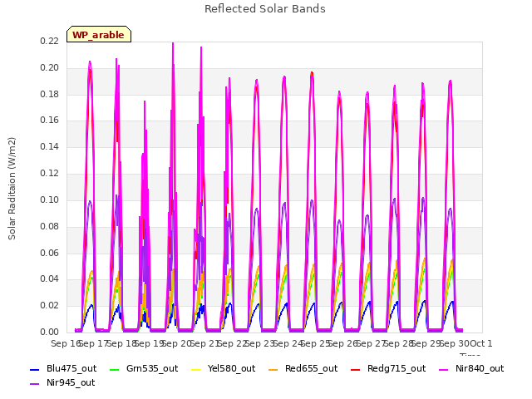Click the 0.10 y-axis tick label

[49, 199]
